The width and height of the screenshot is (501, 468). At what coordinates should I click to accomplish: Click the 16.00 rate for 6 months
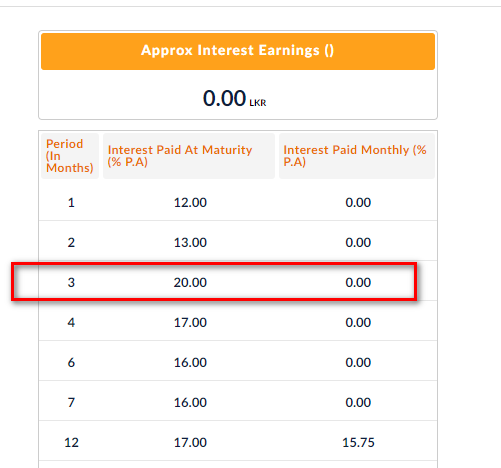click(190, 363)
